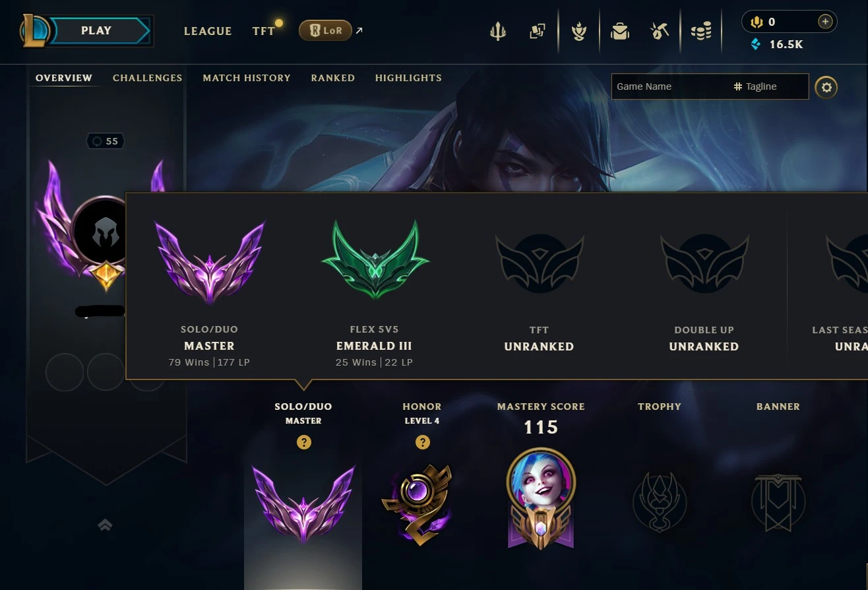The width and height of the screenshot is (868, 590).
Task: Open the Store coins icon
Action: click(701, 31)
